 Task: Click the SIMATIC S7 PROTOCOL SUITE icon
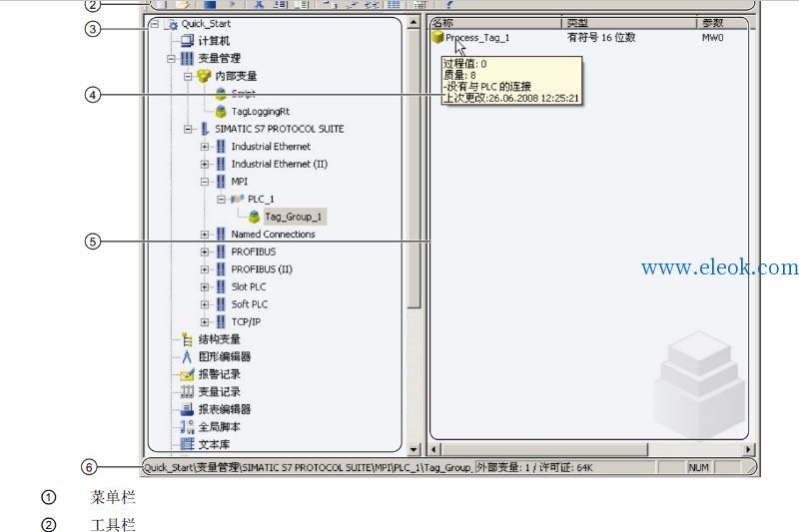click(205, 130)
